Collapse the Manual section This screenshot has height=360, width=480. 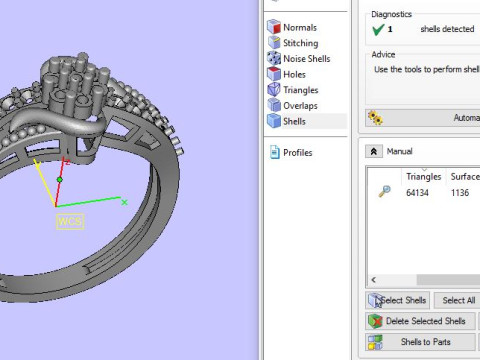[374, 151]
